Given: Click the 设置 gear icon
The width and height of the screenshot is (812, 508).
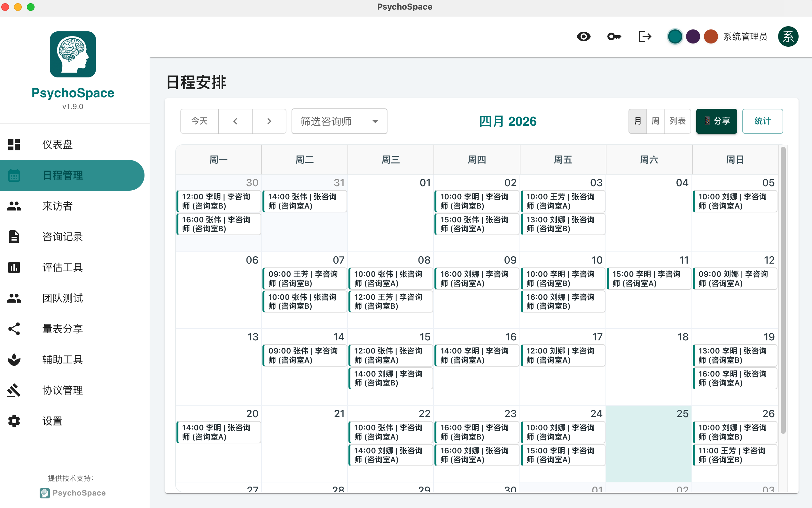Looking at the screenshot, I should coord(14,421).
